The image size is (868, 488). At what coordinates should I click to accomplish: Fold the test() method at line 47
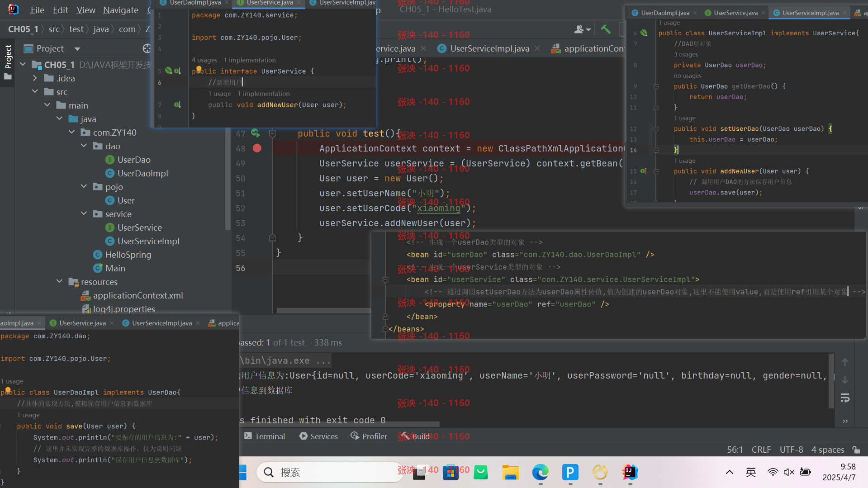click(272, 133)
